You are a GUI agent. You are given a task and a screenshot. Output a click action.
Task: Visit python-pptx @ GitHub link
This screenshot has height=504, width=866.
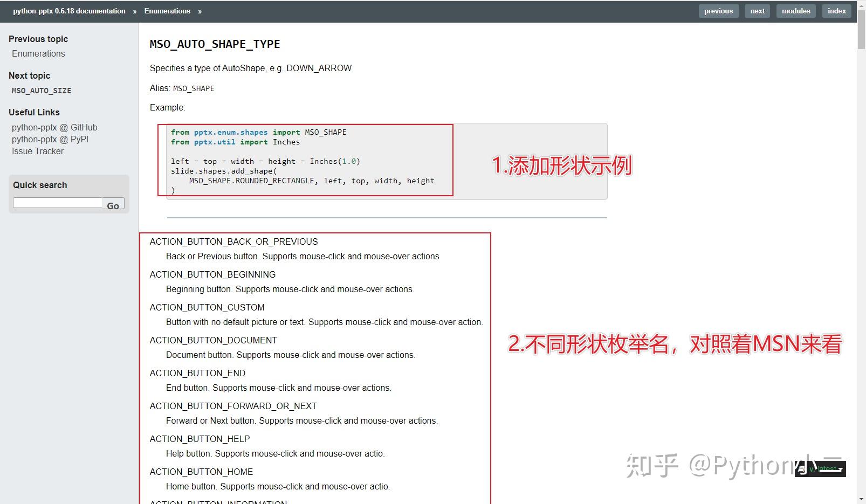(54, 127)
